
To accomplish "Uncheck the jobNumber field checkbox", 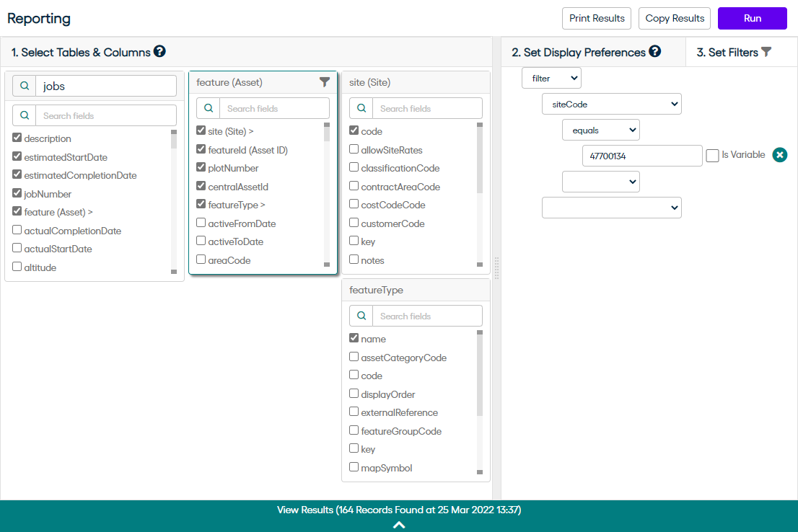I will coord(17,193).
